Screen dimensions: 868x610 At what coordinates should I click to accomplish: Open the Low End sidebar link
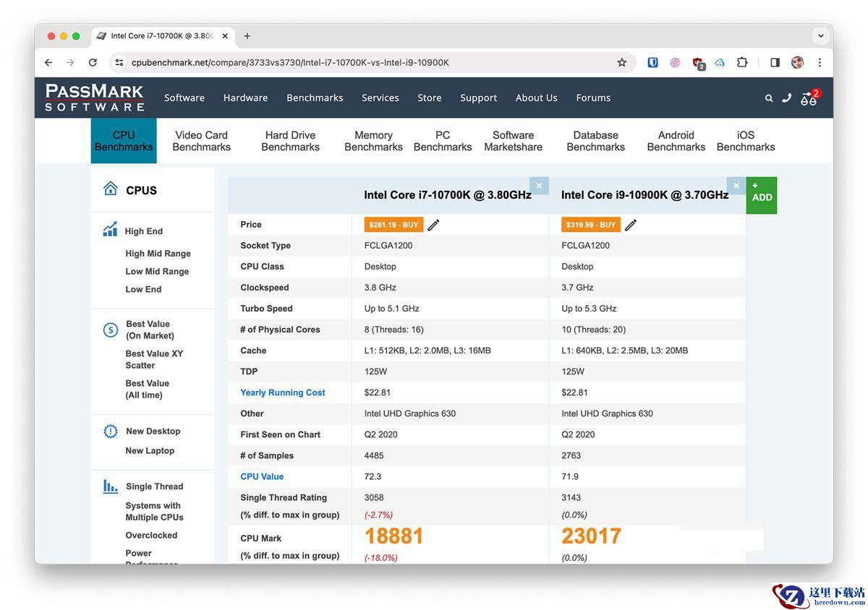[x=143, y=289]
